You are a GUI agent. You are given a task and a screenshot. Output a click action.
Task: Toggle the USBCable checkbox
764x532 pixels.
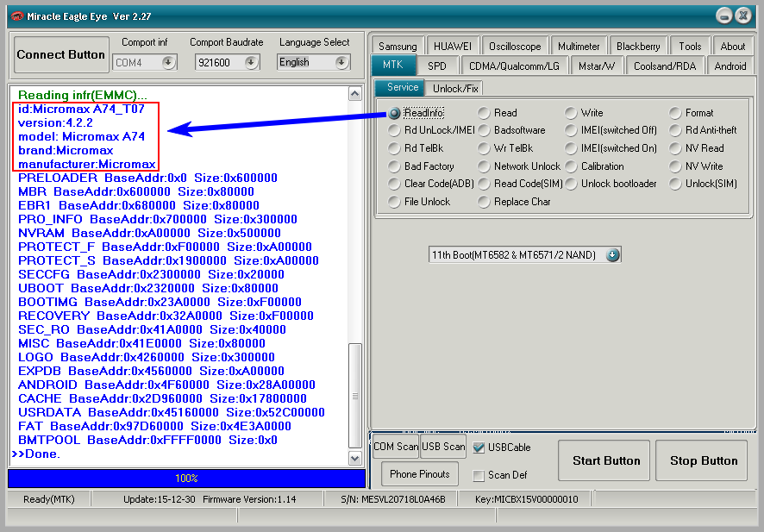(x=479, y=448)
